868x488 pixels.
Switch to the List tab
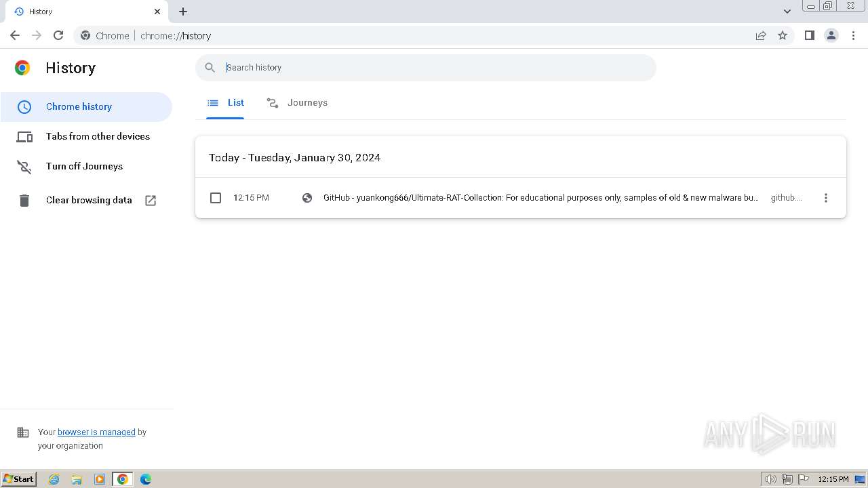pyautogui.click(x=225, y=103)
